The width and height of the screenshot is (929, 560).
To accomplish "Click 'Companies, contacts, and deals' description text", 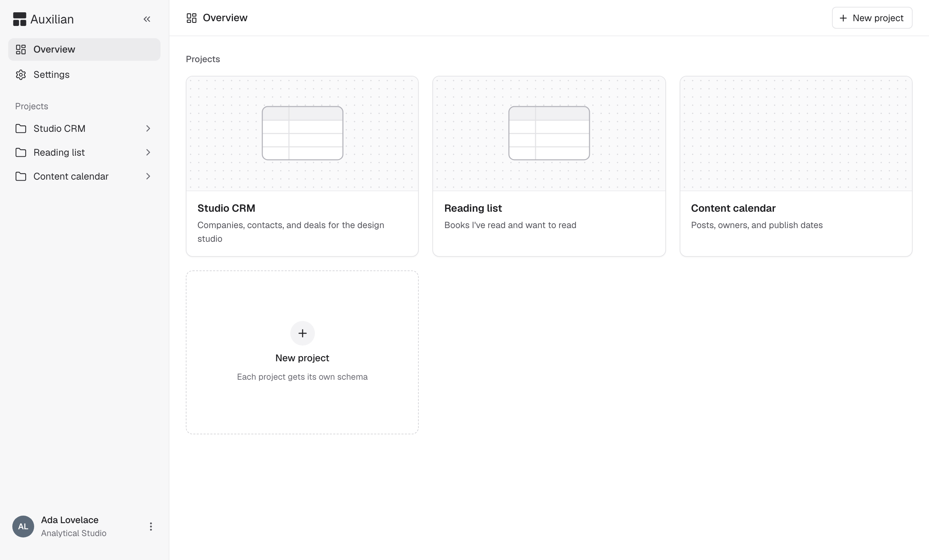I will tap(291, 232).
